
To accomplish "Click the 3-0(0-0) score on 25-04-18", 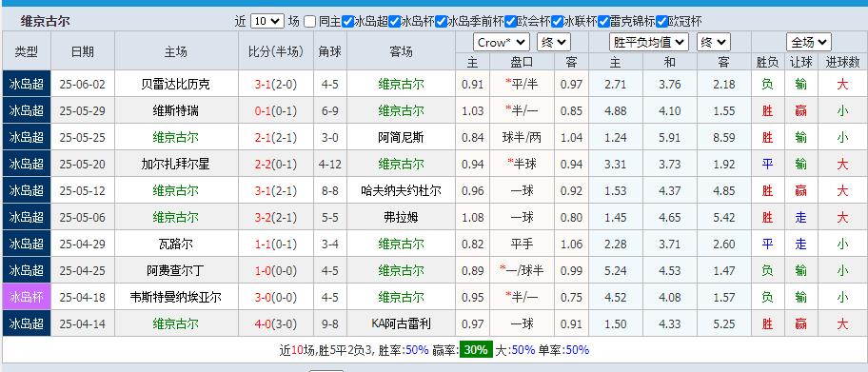I will coord(276,297).
